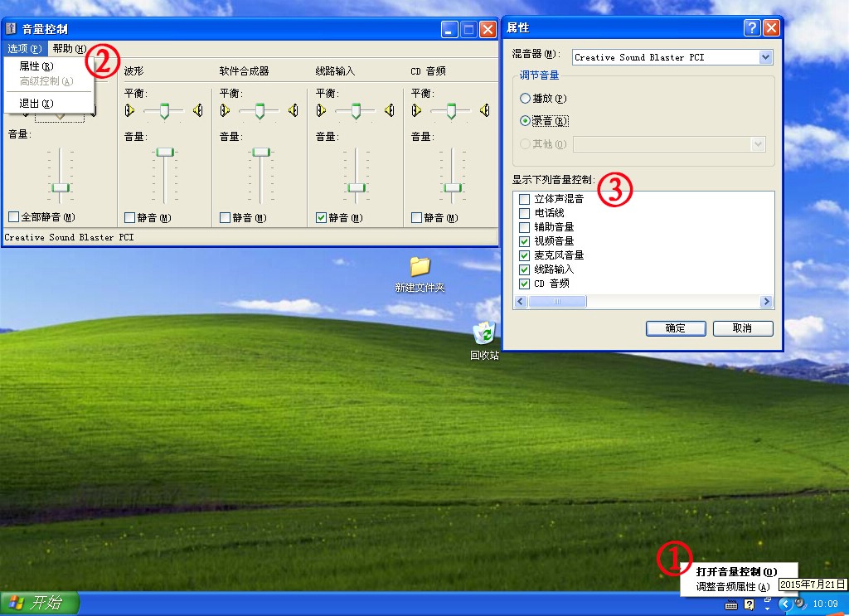Click left arrow of list horizontal scrollbar

521,302
